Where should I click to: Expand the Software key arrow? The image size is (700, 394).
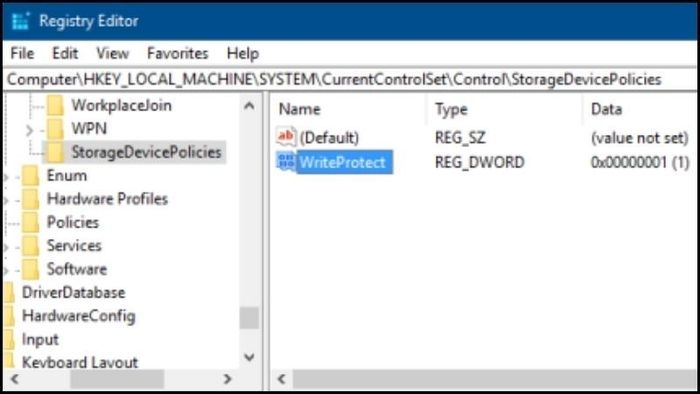click(x=6, y=270)
